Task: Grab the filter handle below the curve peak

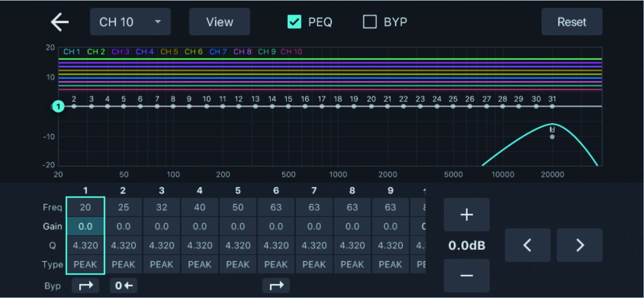Action: tap(552, 136)
